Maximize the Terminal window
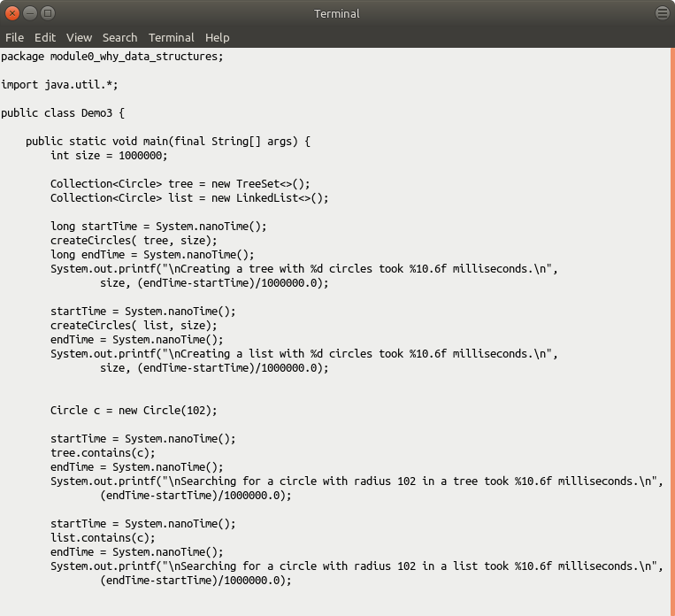This screenshot has width=675, height=616. (x=48, y=13)
